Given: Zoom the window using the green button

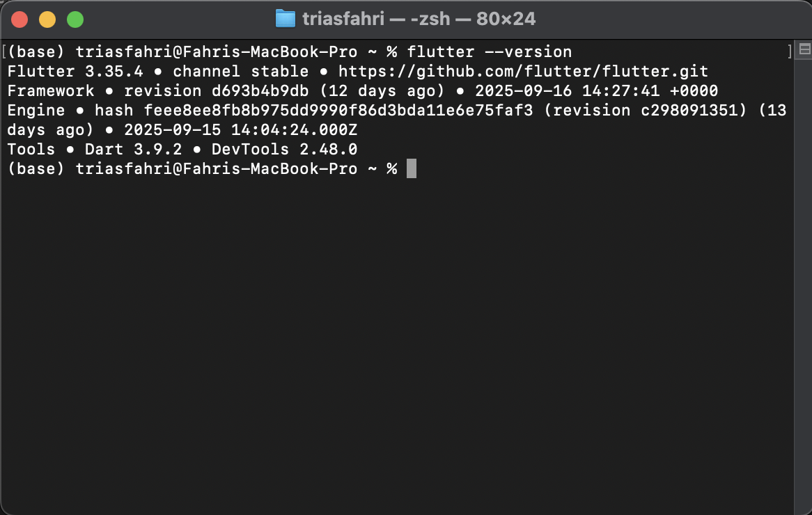Looking at the screenshot, I should [75, 19].
